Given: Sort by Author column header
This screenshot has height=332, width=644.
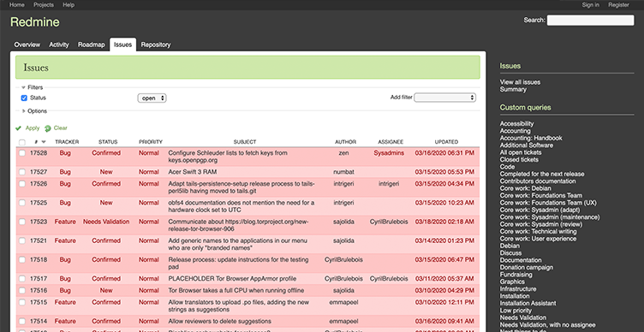Looking at the screenshot, I should pos(345,142).
